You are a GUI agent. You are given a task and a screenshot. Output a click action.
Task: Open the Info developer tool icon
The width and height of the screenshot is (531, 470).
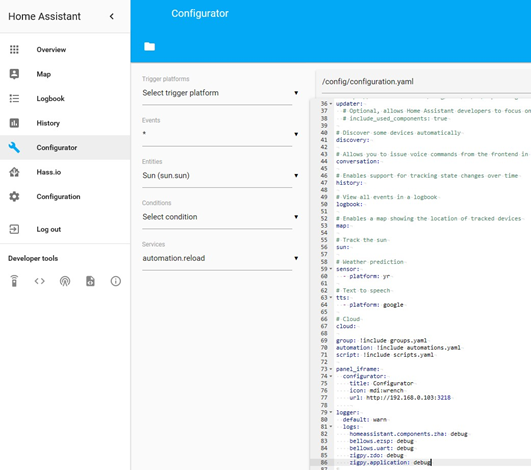116,281
